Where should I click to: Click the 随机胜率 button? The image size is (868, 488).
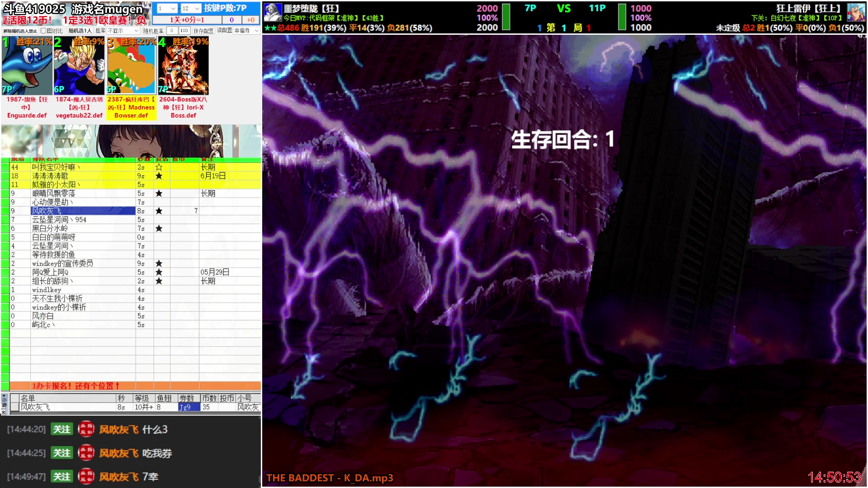pyautogui.click(x=153, y=31)
